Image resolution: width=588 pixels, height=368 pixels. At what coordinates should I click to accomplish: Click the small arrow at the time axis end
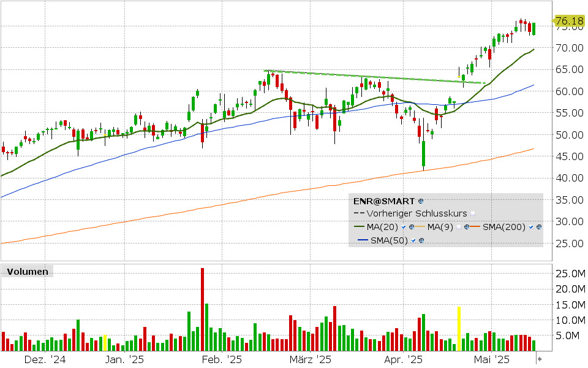pos(540,359)
